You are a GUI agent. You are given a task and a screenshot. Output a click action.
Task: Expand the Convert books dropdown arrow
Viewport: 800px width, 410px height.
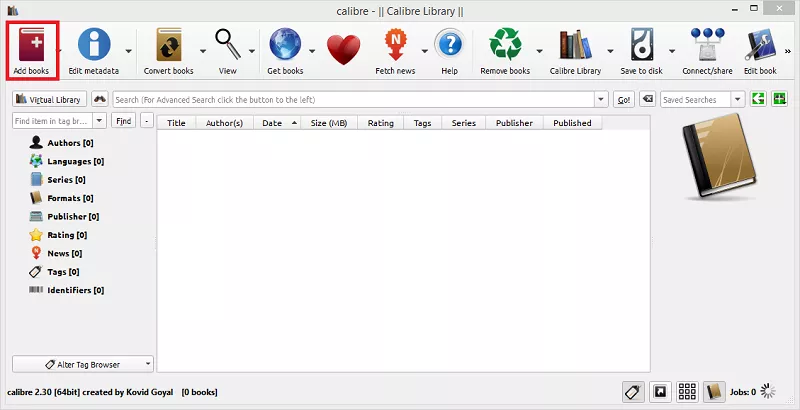click(x=203, y=50)
